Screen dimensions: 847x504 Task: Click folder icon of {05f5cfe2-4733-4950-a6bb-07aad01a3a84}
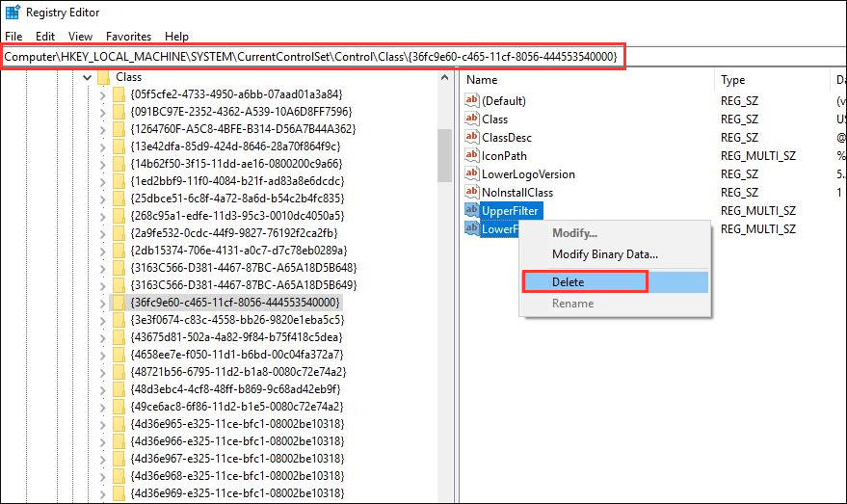point(119,94)
